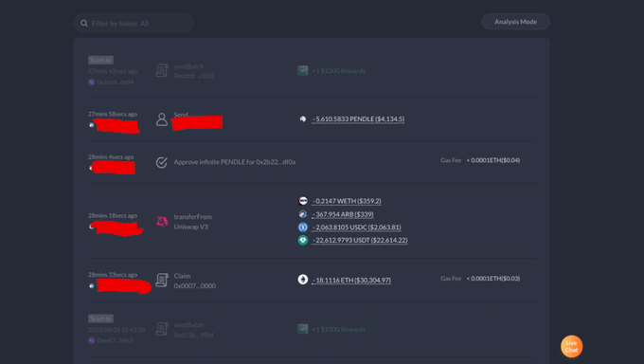Click the Uniswap unicorn icon
The width and height of the screenshot is (644, 364).
[162, 221]
